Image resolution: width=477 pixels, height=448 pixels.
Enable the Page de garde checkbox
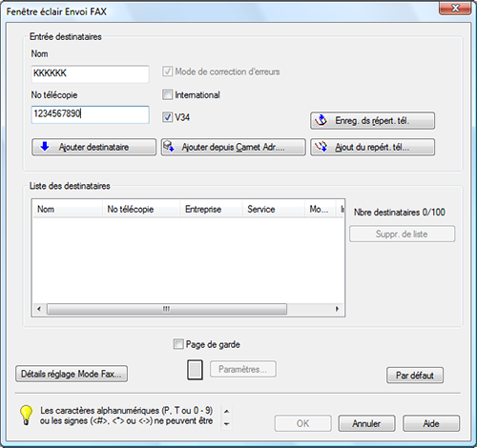(178, 344)
